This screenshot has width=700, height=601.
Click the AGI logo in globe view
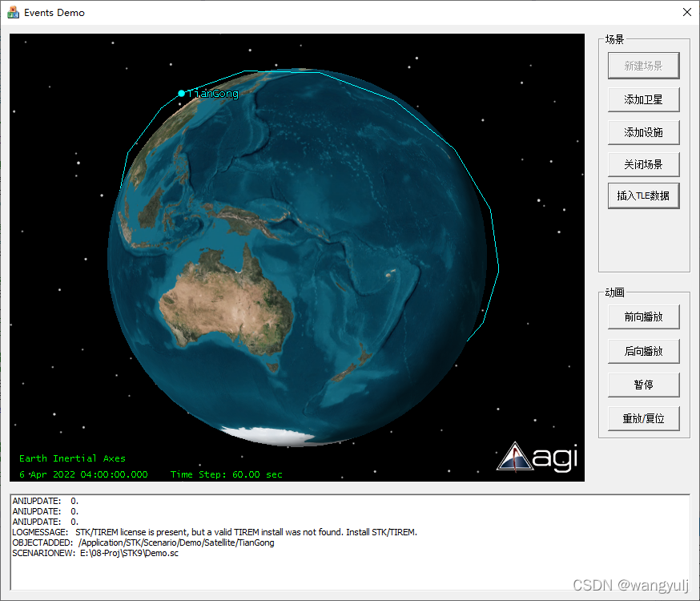pyautogui.click(x=537, y=458)
